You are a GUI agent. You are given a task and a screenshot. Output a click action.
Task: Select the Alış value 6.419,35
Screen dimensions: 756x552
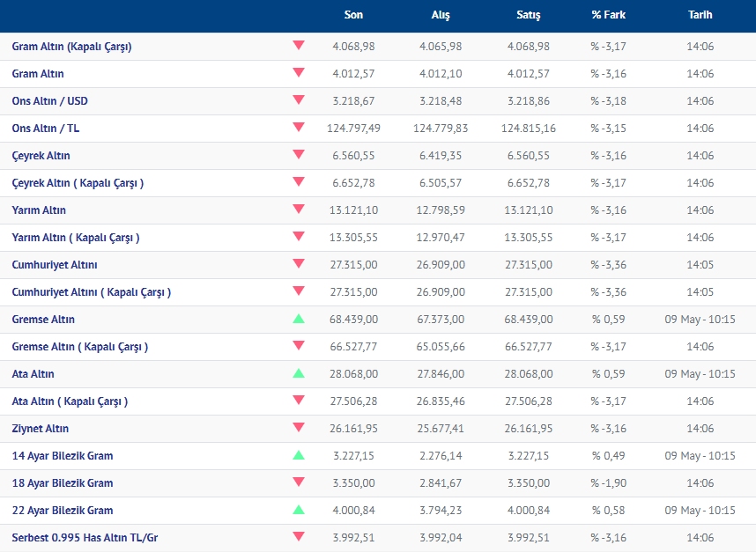pyautogui.click(x=441, y=156)
